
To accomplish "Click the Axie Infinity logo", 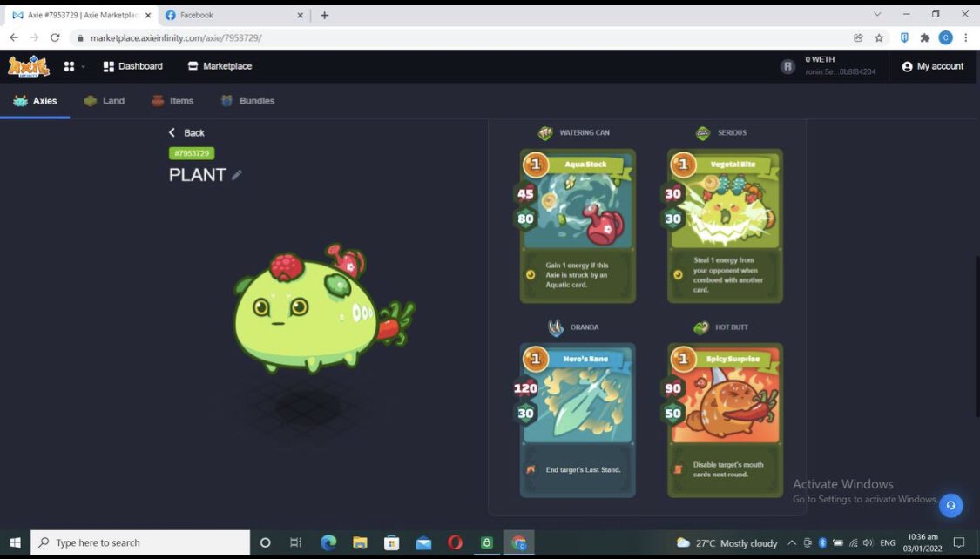I will coord(28,66).
